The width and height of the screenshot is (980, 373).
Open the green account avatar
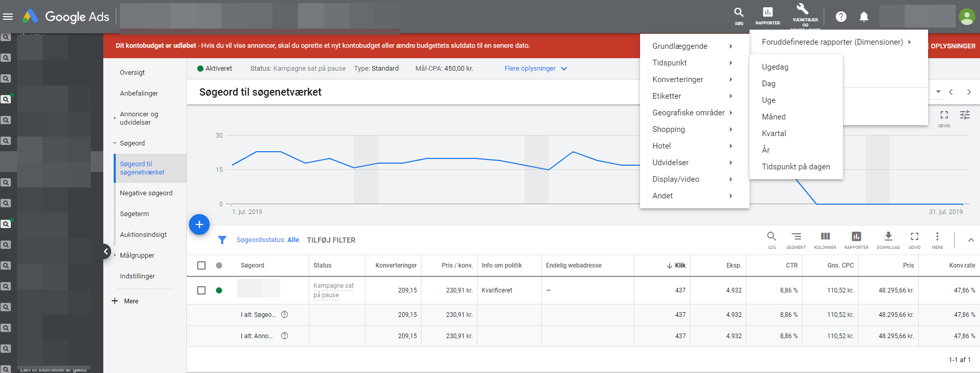tap(967, 17)
